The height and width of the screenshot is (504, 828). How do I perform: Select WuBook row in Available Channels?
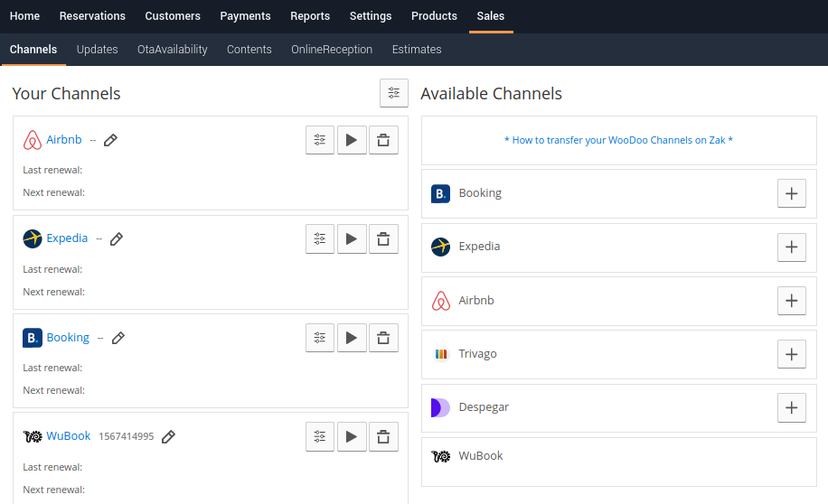619,462
